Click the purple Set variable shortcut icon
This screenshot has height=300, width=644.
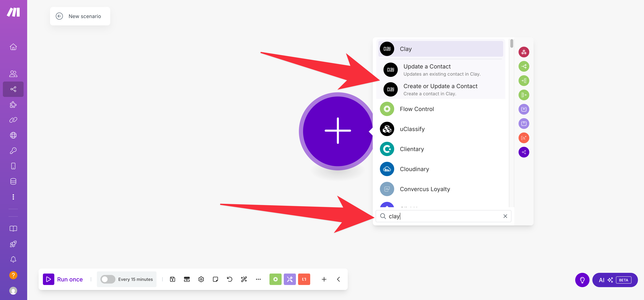[524, 123]
